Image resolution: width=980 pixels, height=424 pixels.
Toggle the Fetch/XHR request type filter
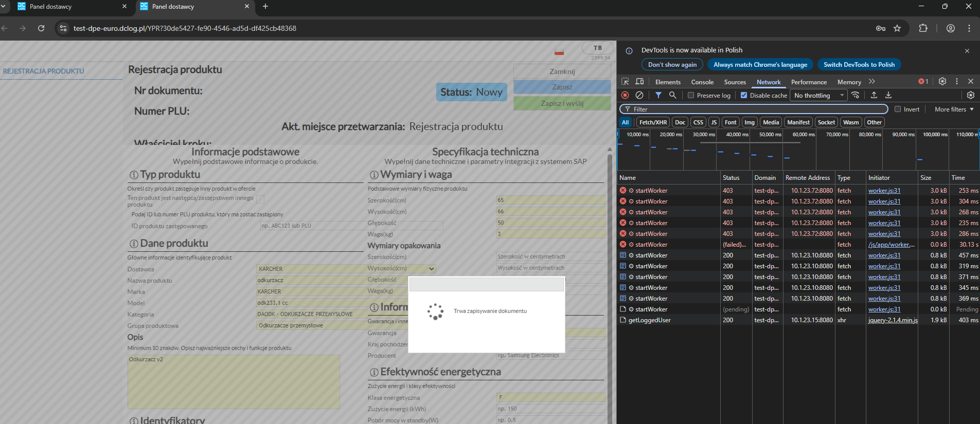(653, 122)
